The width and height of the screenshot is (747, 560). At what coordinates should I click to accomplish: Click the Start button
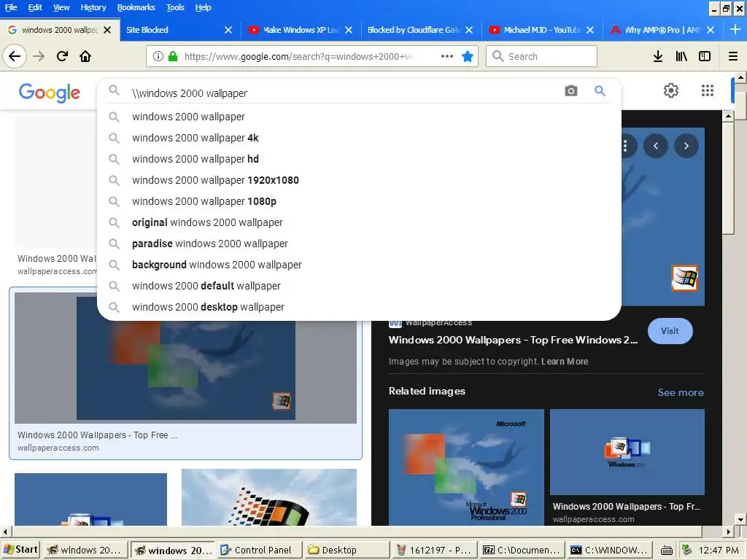20,550
